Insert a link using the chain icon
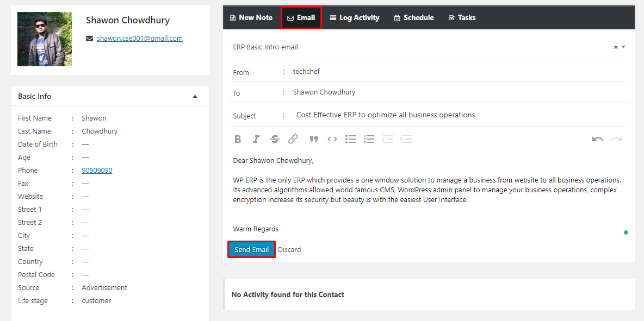The image size is (644, 321). [x=293, y=139]
